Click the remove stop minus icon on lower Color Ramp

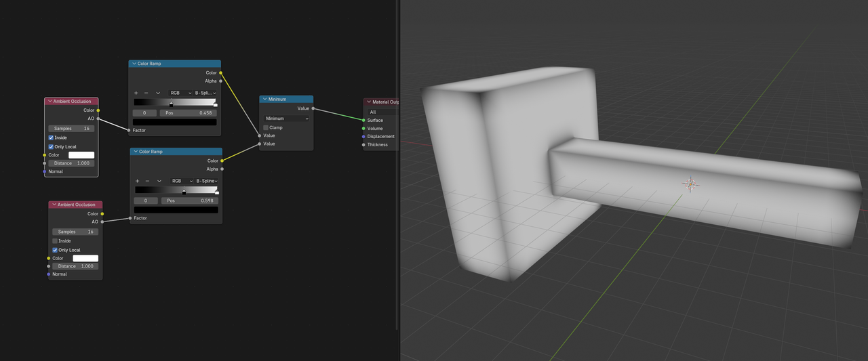[x=147, y=181]
